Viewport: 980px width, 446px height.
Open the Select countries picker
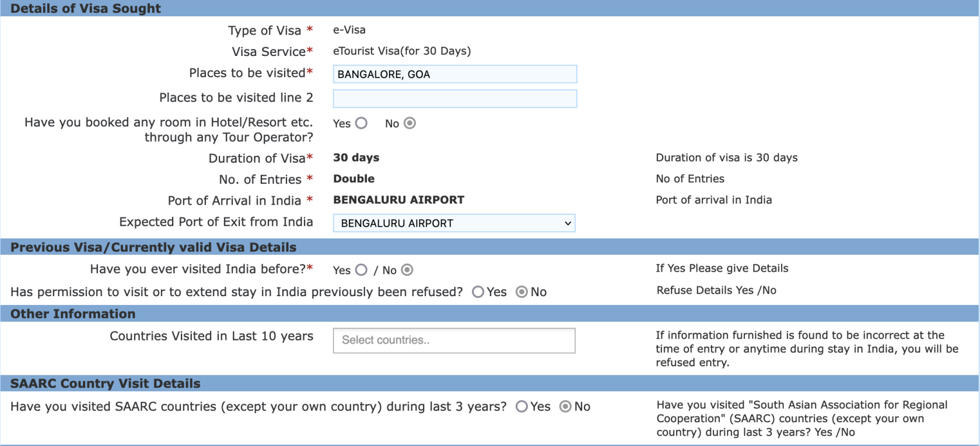pos(454,340)
